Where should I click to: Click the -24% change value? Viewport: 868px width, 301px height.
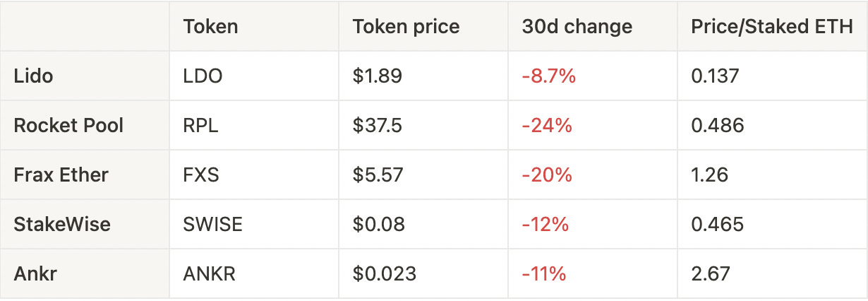pos(546,125)
